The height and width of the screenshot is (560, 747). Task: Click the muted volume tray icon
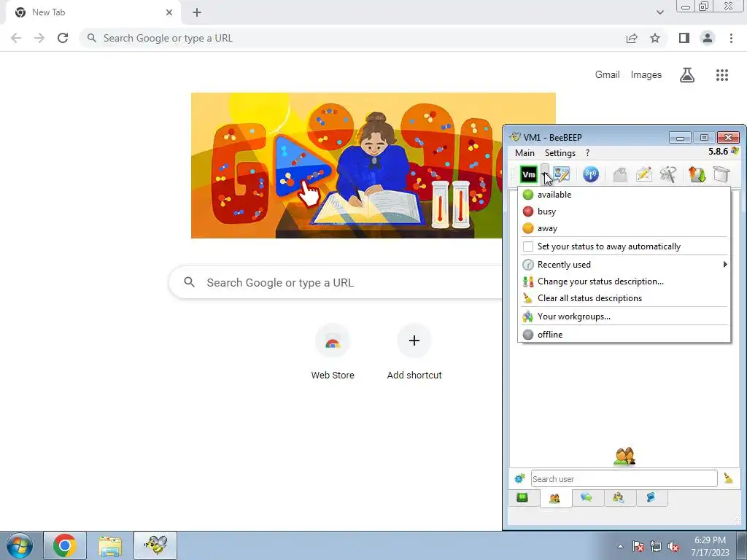point(673,546)
